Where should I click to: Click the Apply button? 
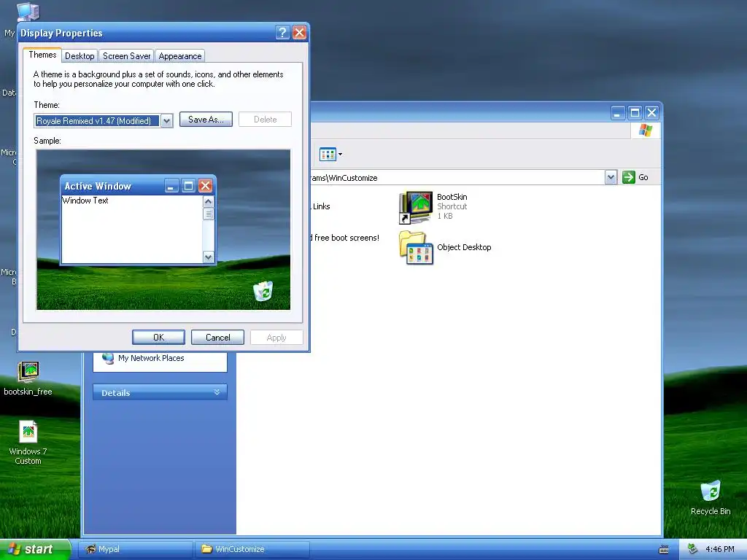(x=276, y=337)
